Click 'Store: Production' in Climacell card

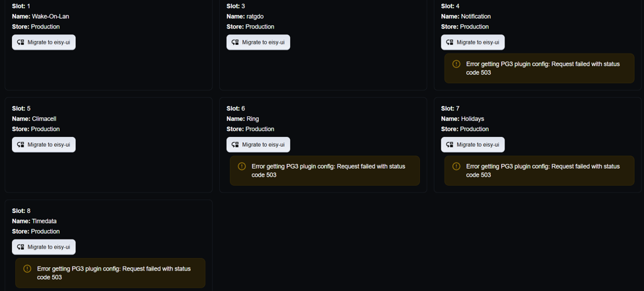coord(36,129)
